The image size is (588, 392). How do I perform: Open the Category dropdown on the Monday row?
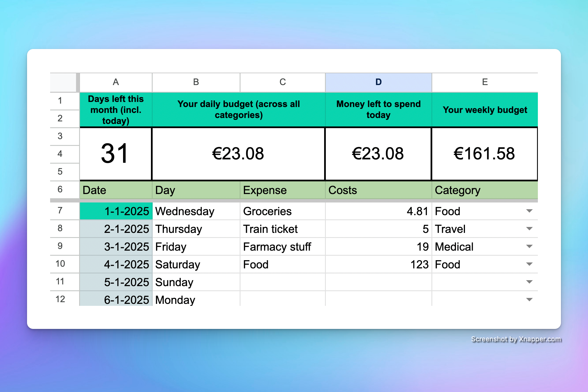point(529,300)
